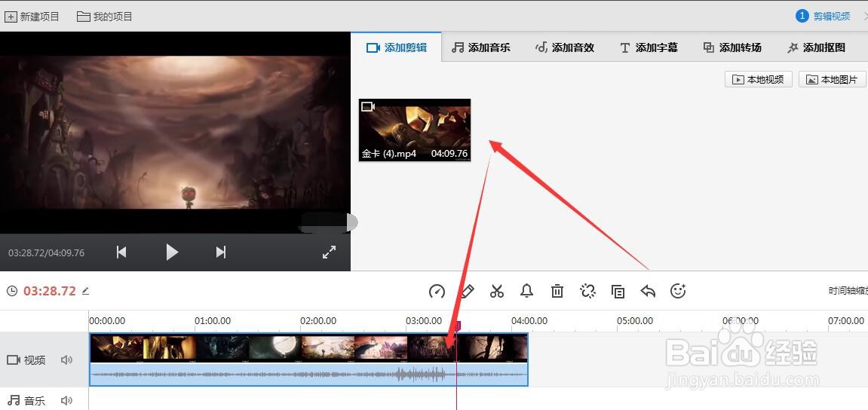The width and height of the screenshot is (868, 410).
Task: Click the audio waveform of the clip
Action: point(308,375)
